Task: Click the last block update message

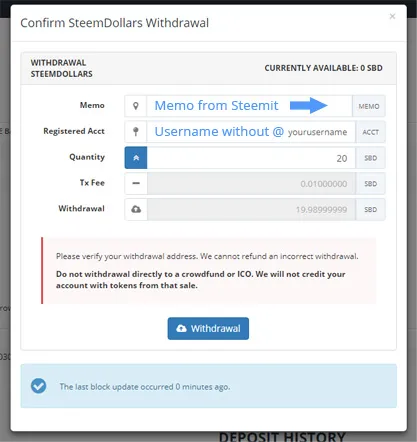Action: 145,387
